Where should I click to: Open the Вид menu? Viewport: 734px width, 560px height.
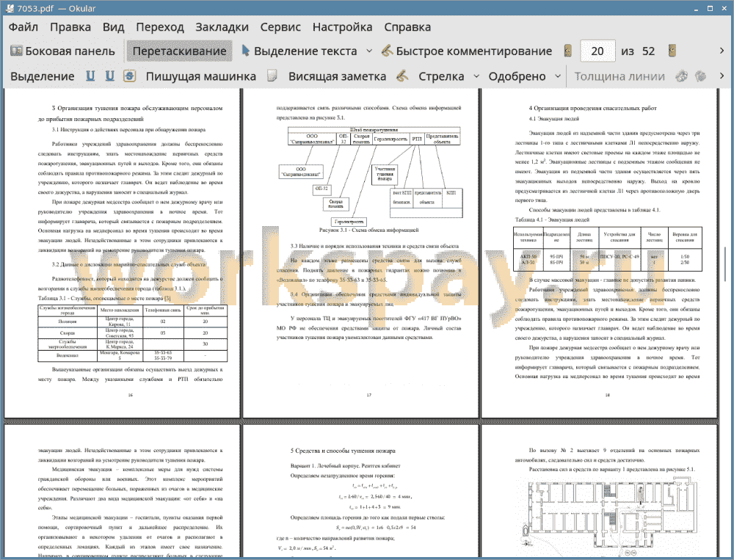113,26
